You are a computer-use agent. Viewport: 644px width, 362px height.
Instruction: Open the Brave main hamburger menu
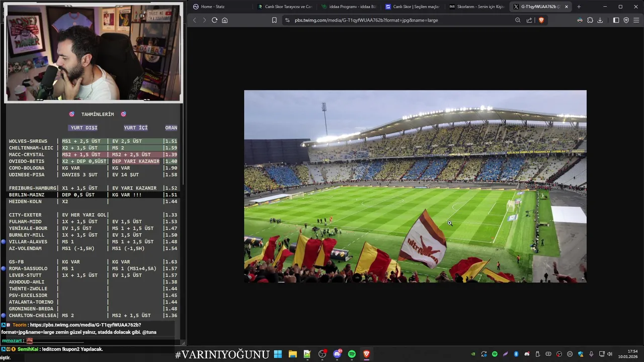click(x=636, y=20)
